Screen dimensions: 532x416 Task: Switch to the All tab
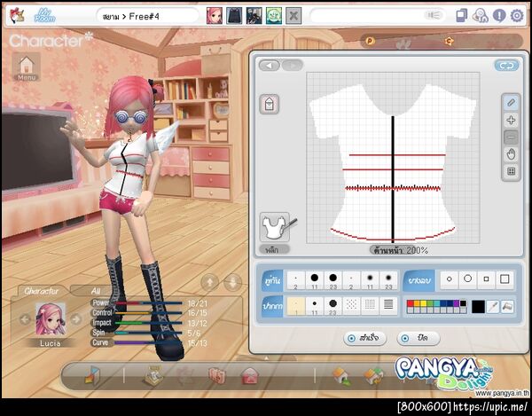click(x=96, y=291)
